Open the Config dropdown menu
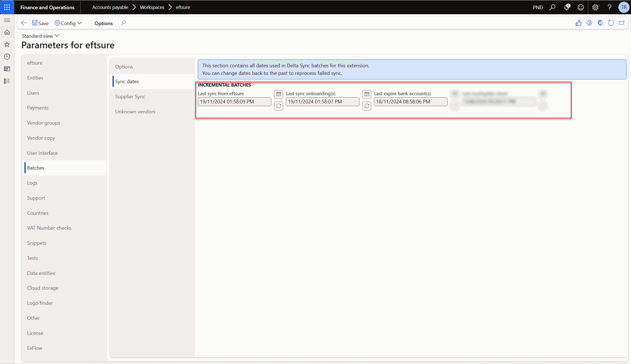This screenshot has height=364, width=631. coord(68,23)
